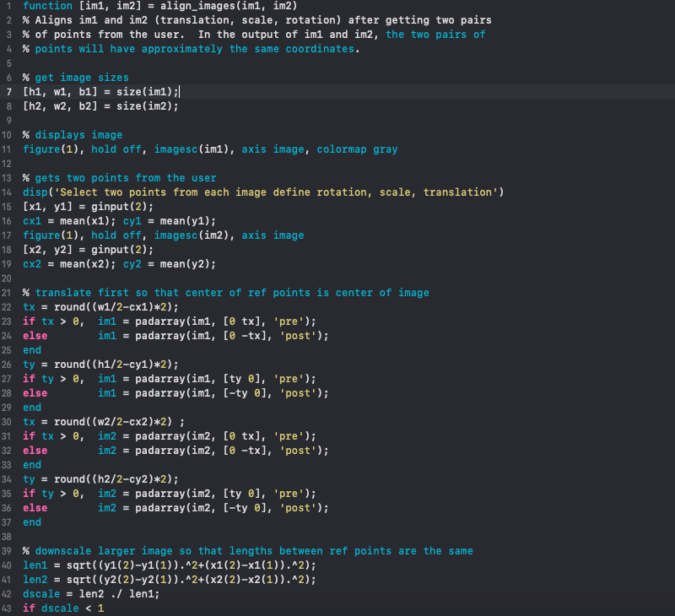Viewport: 675px width, 616px height.
Task: Click gutter line number 22
Action: pyautogui.click(x=7, y=307)
